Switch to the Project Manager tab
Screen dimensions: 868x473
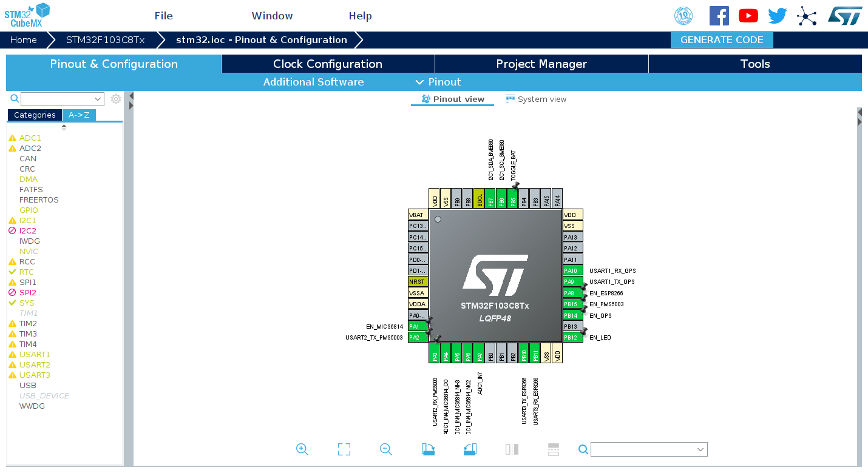coord(541,64)
